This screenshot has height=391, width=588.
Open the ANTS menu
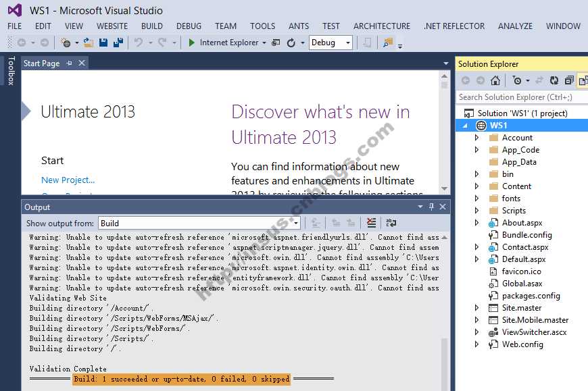299,26
